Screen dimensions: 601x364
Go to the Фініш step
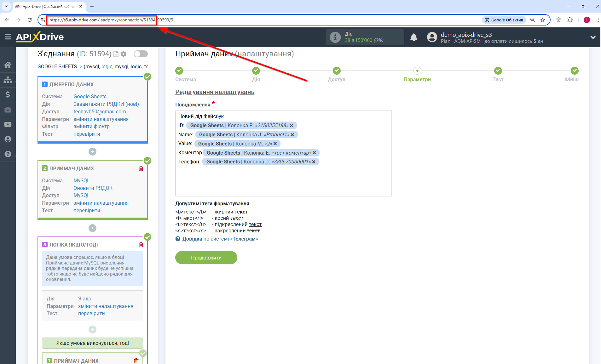pyautogui.click(x=575, y=71)
